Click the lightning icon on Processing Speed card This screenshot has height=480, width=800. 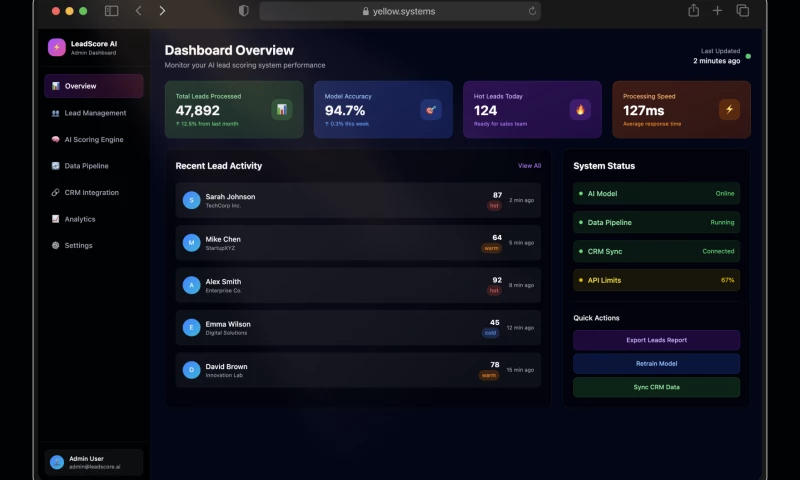point(729,110)
